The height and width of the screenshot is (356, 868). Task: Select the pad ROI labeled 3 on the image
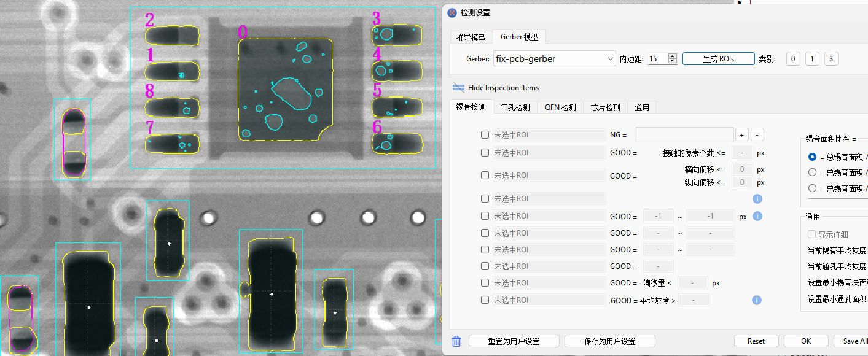397,35
